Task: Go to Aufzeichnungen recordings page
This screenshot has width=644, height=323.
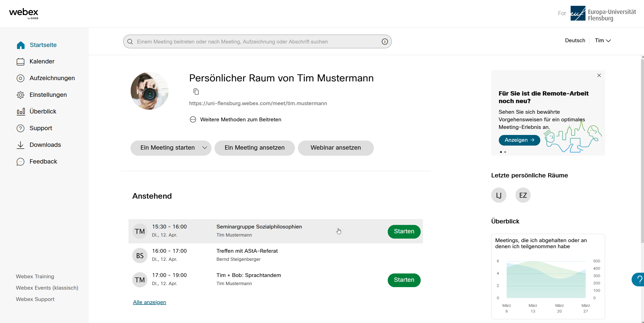Action: (52, 78)
